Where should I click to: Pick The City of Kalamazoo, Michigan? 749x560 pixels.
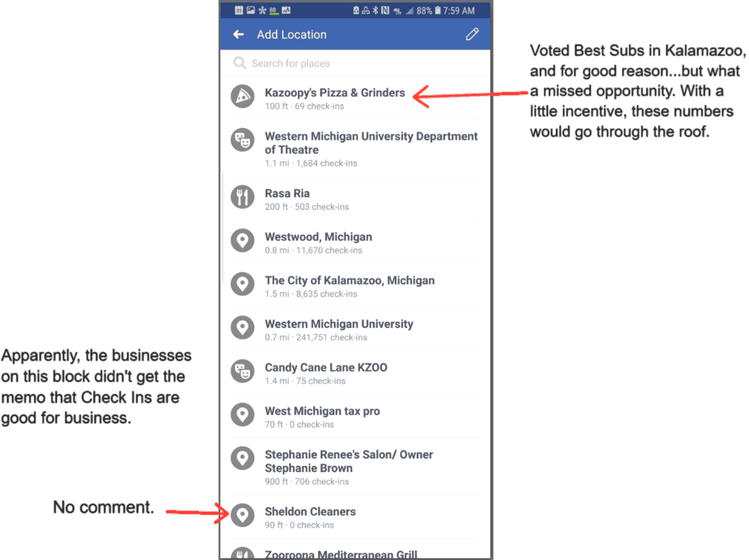355,286
